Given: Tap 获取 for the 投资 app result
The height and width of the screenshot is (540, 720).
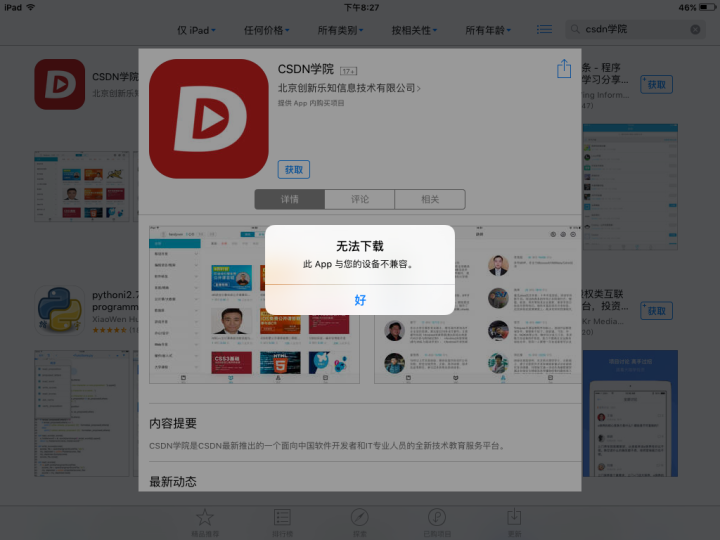Looking at the screenshot, I should point(656,311).
